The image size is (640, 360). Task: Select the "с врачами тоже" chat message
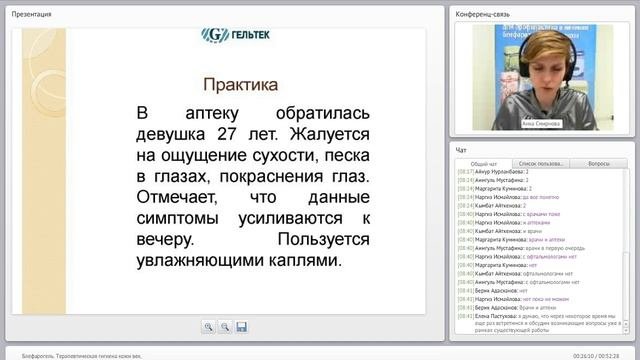pos(509,214)
